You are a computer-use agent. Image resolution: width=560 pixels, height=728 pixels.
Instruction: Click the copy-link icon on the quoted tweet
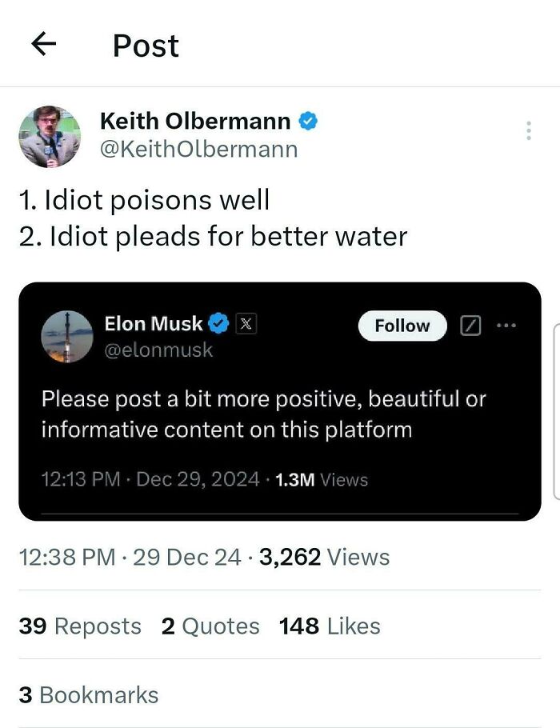click(x=472, y=326)
